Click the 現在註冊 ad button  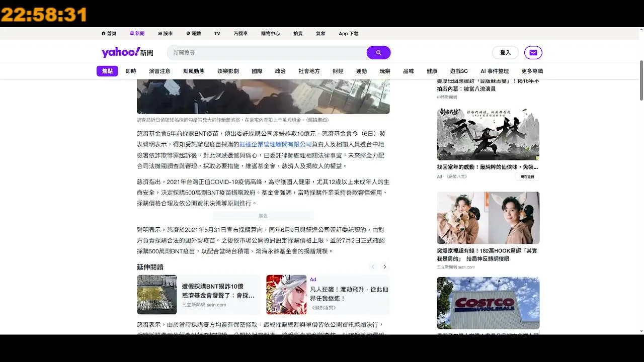coord(527,177)
